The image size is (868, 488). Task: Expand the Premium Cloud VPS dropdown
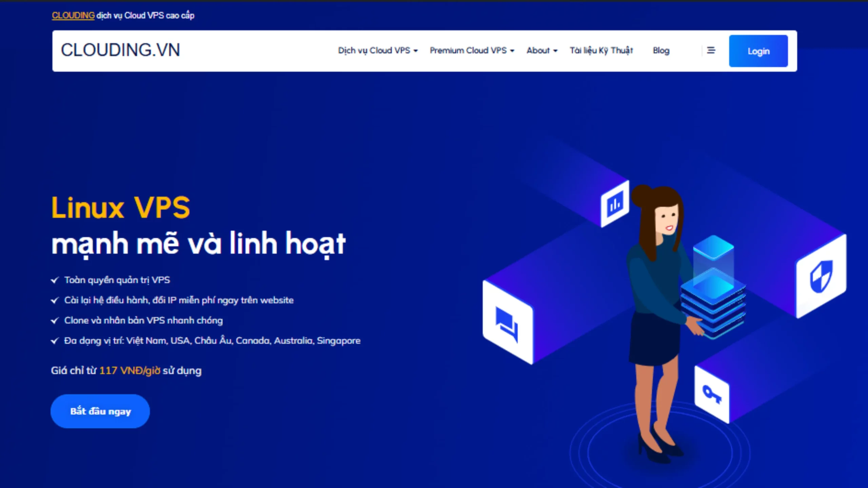(472, 50)
